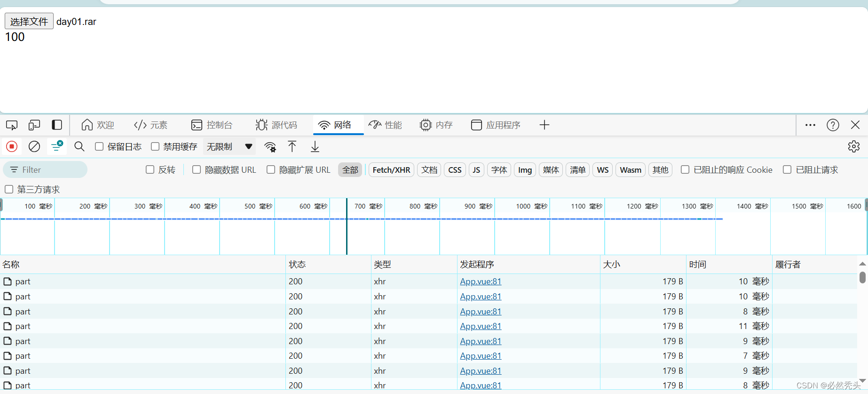
Task: Open the 无限制 throttling dropdown
Action: coord(229,146)
